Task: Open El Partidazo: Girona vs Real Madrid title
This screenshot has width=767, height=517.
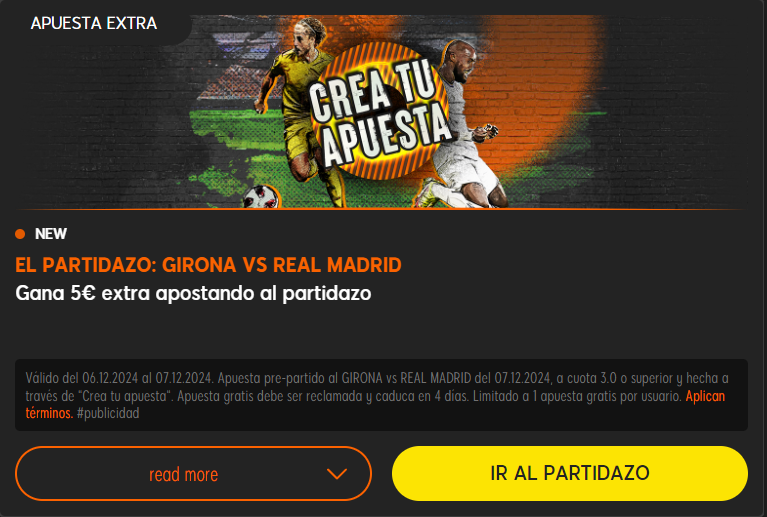Action: (x=208, y=265)
